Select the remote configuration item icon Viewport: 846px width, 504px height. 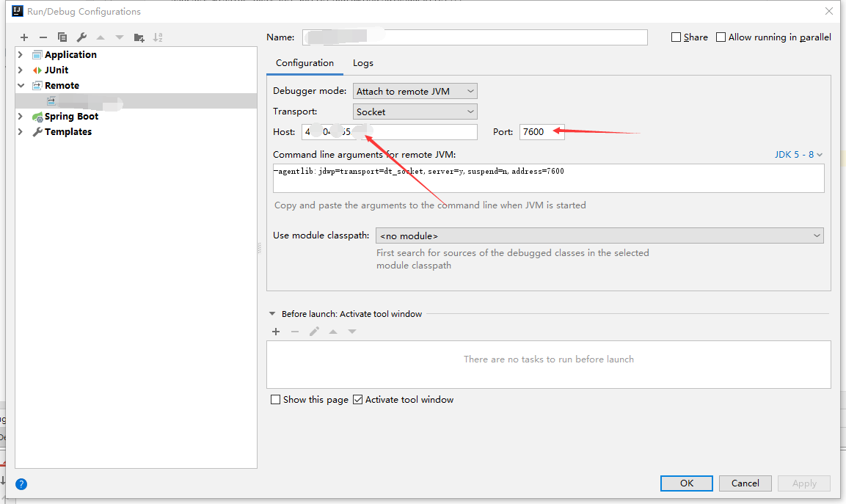click(51, 101)
